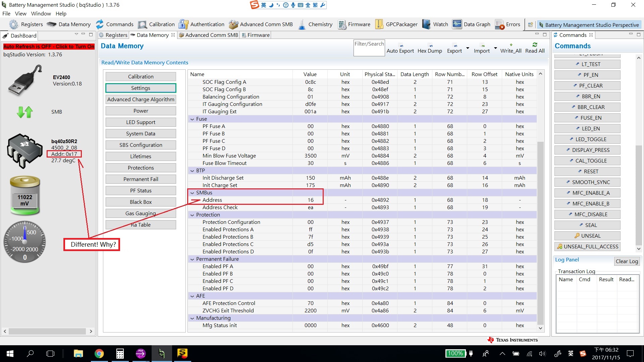Open the Watch toolbar tool

(435, 24)
